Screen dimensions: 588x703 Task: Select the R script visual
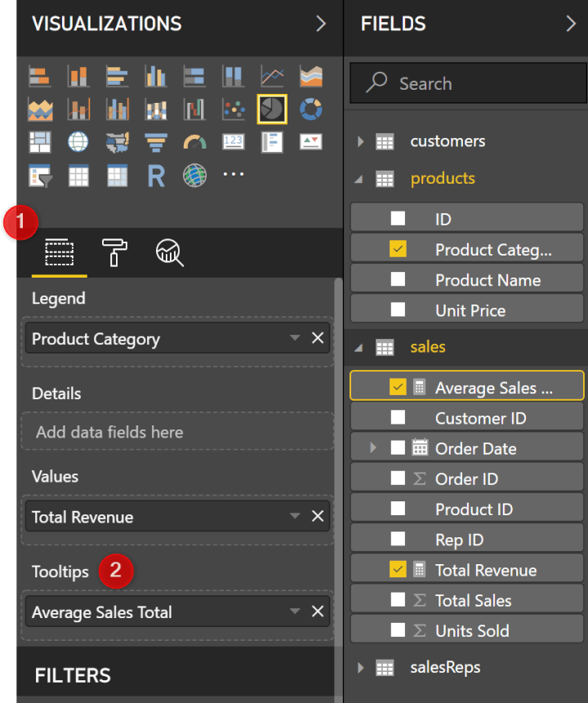click(x=155, y=176)
